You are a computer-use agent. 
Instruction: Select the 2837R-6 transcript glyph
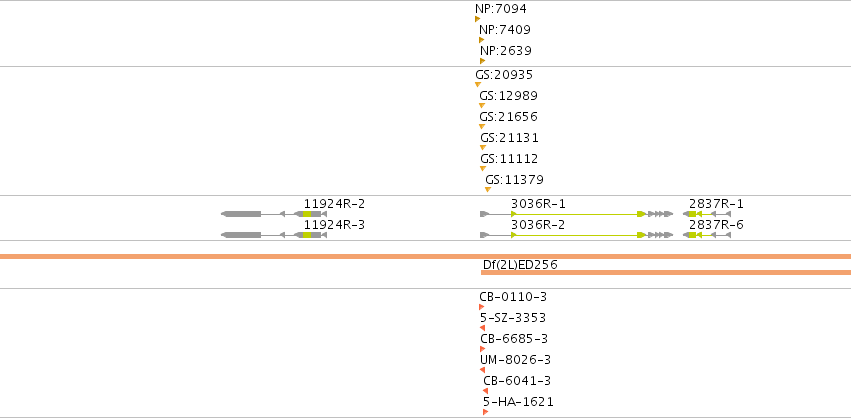coord(707,235)
